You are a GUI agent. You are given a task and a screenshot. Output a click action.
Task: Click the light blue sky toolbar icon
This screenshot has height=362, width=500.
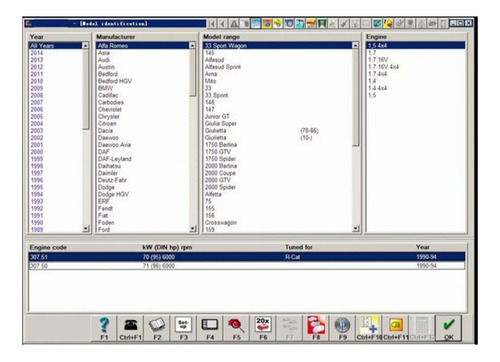click(x=256, y=23)
